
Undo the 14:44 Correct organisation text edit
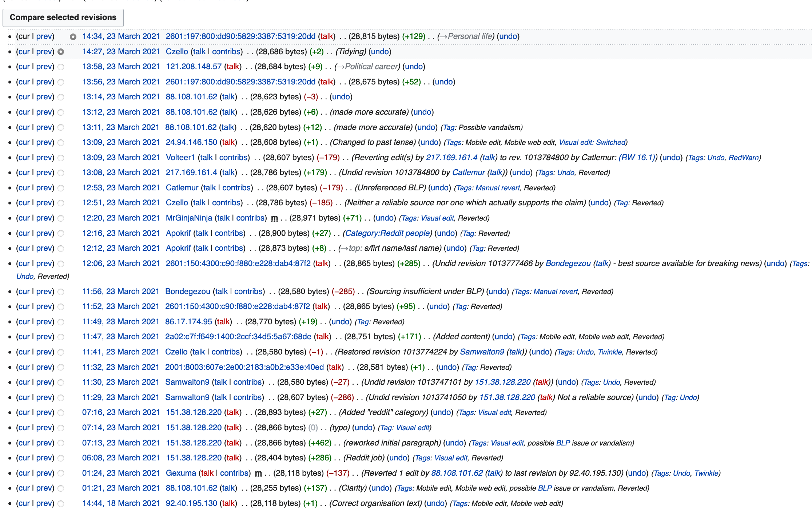tap(436, 503)
